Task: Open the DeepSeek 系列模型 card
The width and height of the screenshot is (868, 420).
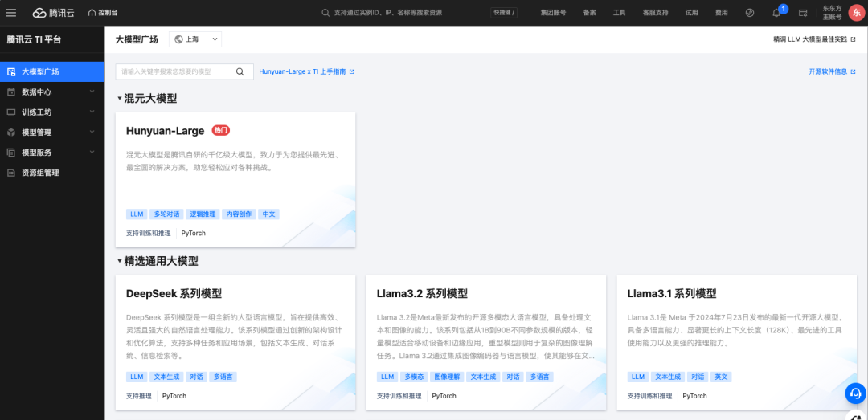Action: pyautogui.click(x=235, y=342)
